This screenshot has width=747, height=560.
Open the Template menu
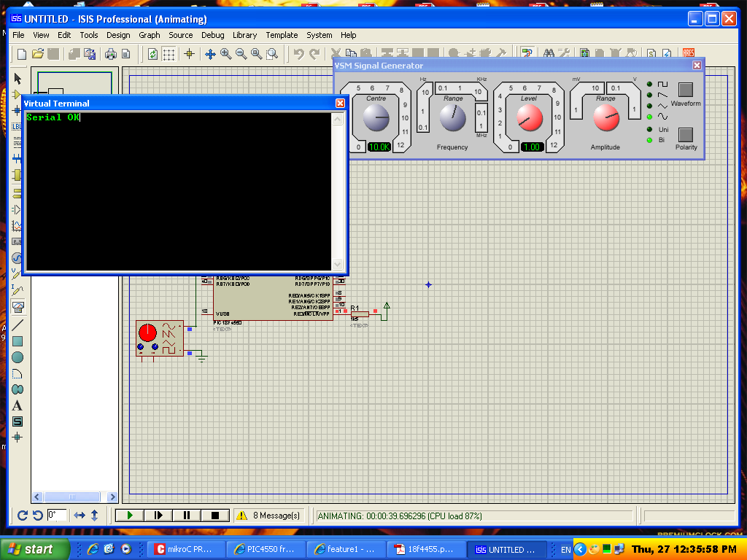click(282, 35)
